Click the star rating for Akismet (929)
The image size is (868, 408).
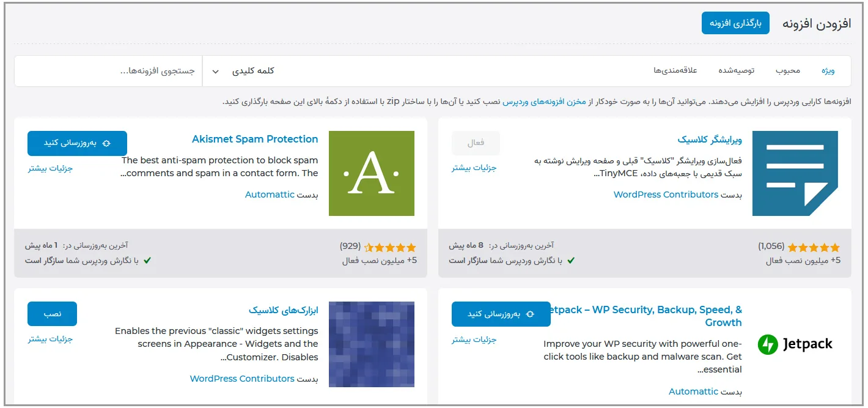[390, 248]
